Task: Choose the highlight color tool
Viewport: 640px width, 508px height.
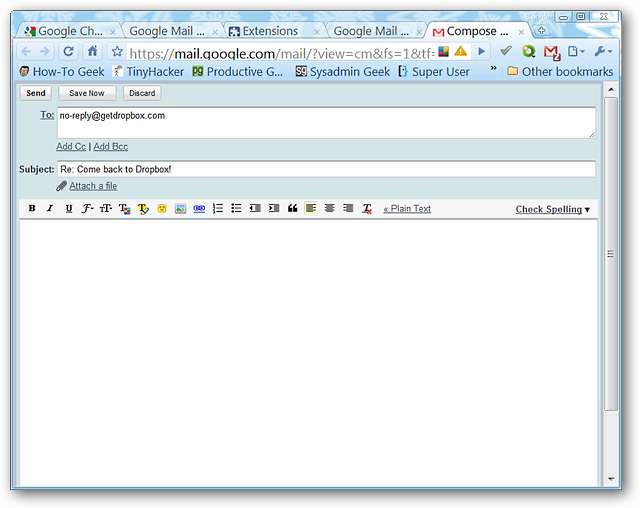Action: tap(143, 209)
